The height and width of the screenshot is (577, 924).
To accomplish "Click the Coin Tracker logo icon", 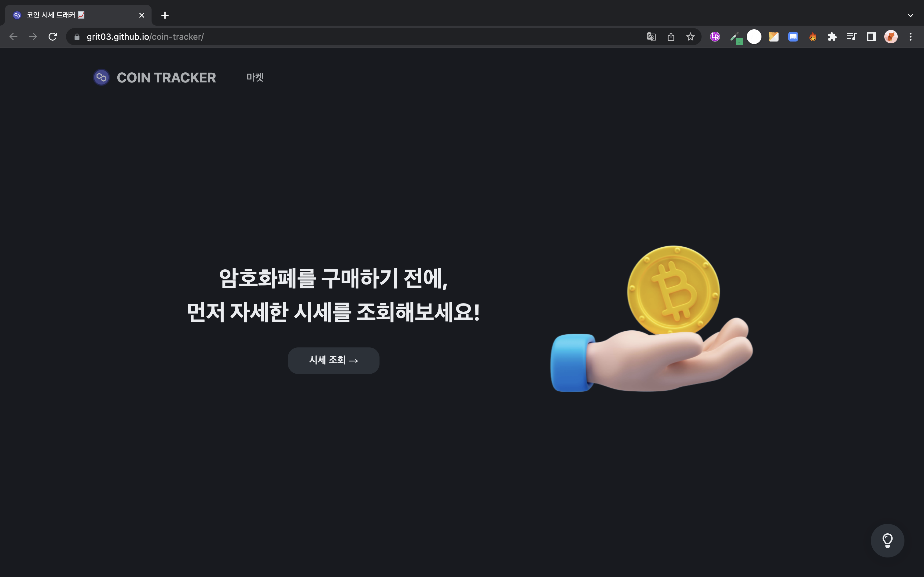I will click(101, 78).
